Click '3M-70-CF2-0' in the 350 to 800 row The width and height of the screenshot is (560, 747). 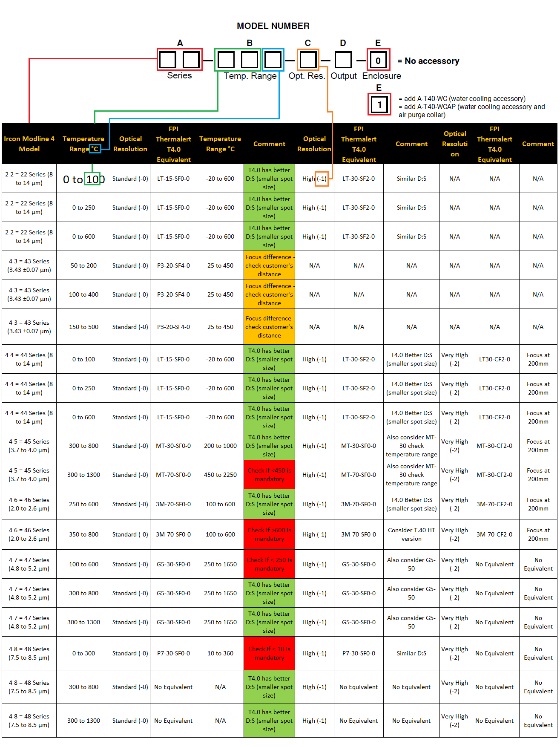pos(494,534)
